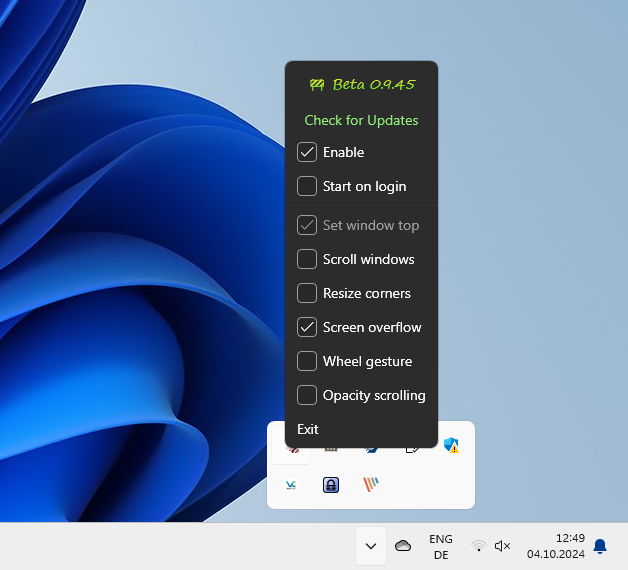Open the Wi-Fi network icon

479,546
